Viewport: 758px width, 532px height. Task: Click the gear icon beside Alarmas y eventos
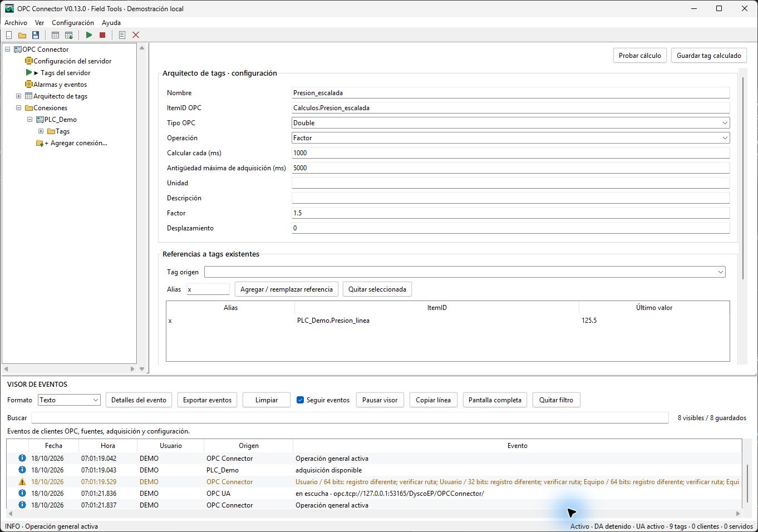point(29,85)
